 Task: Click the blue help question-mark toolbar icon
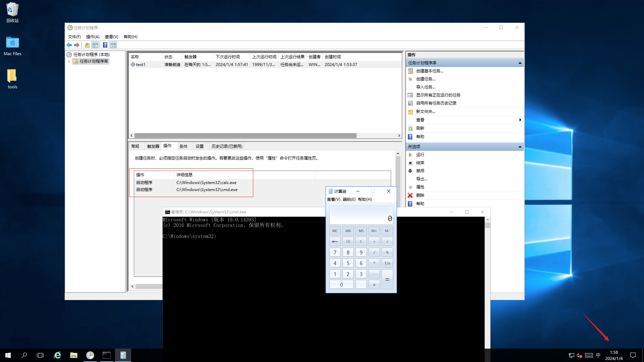click(105, 45)
